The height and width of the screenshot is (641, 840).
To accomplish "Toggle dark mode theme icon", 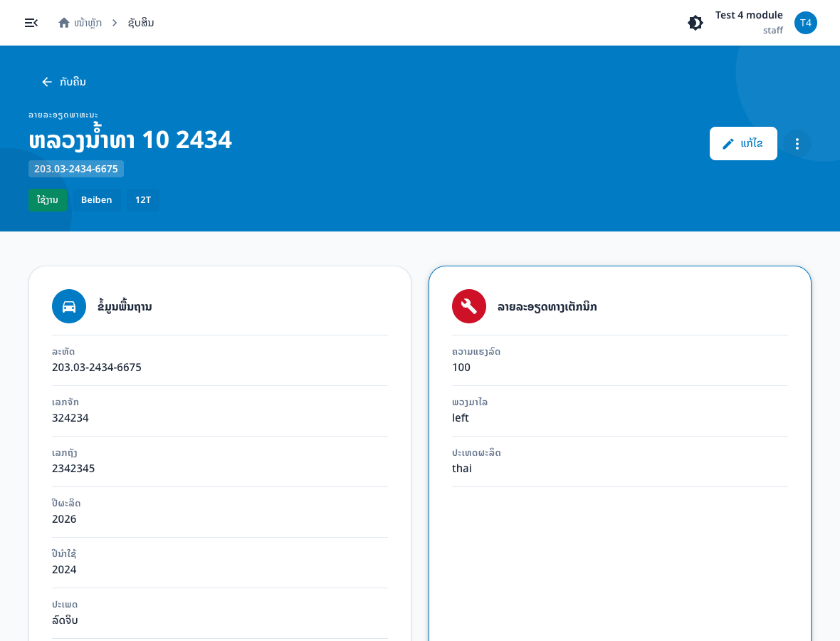I will pyautogui.click(x=695, y=23).
